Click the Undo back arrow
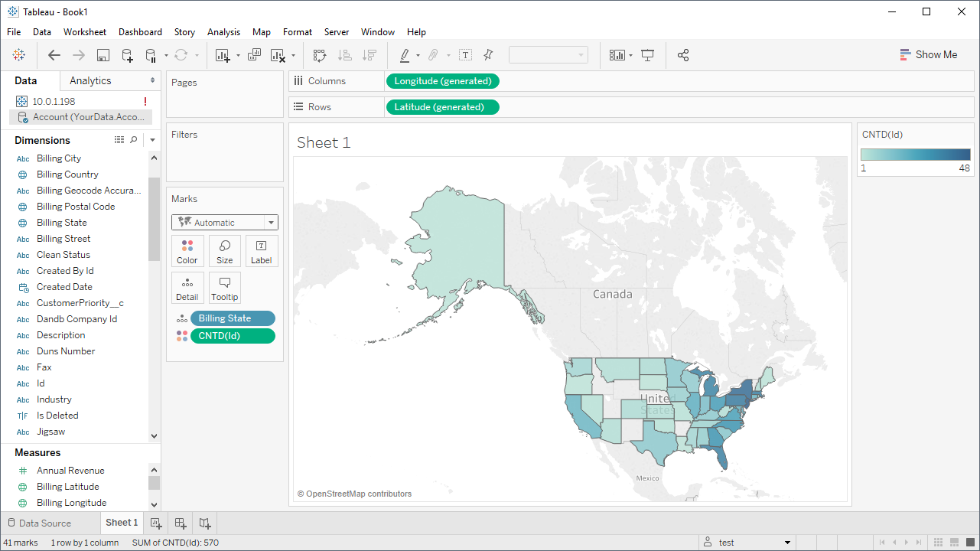The width and height of the screenshot is (980, 551). click(54, 55)
